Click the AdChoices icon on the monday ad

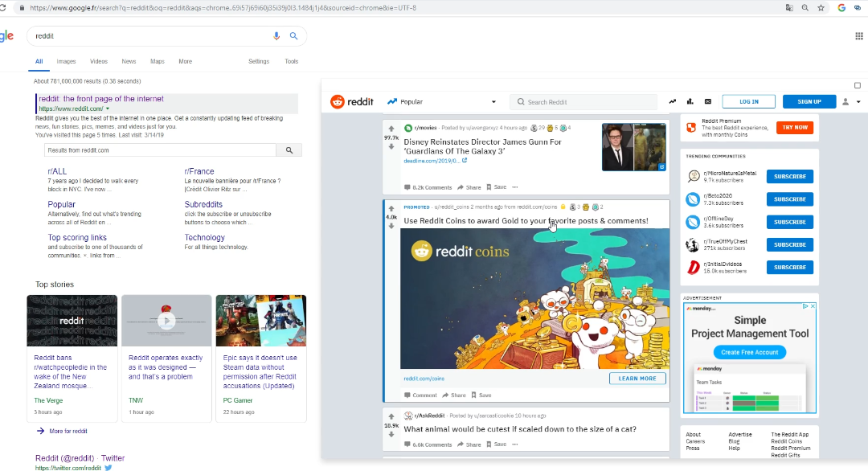[806, 306]
